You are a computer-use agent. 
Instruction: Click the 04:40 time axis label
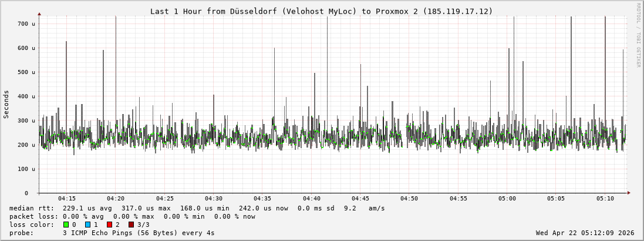(x=311, y=199)
